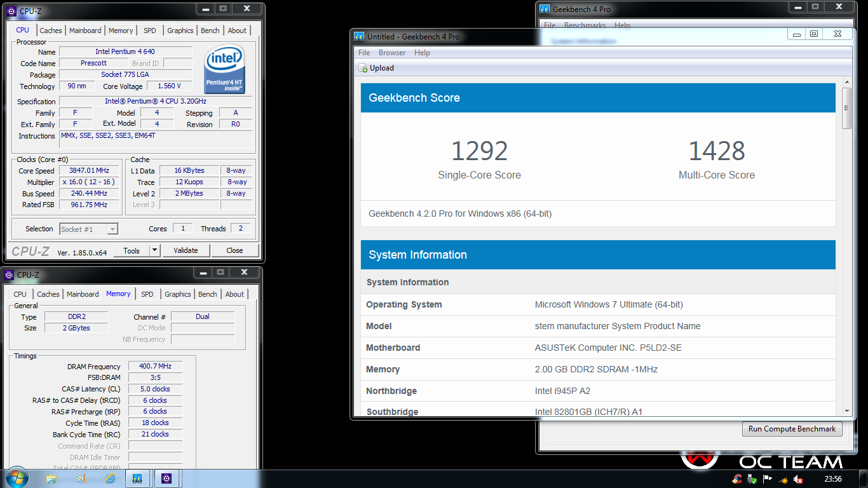Select Memory tab in CPU-Z Processor window
The image size is (868, 488).
pyautogui.click(x=121, y=30)
